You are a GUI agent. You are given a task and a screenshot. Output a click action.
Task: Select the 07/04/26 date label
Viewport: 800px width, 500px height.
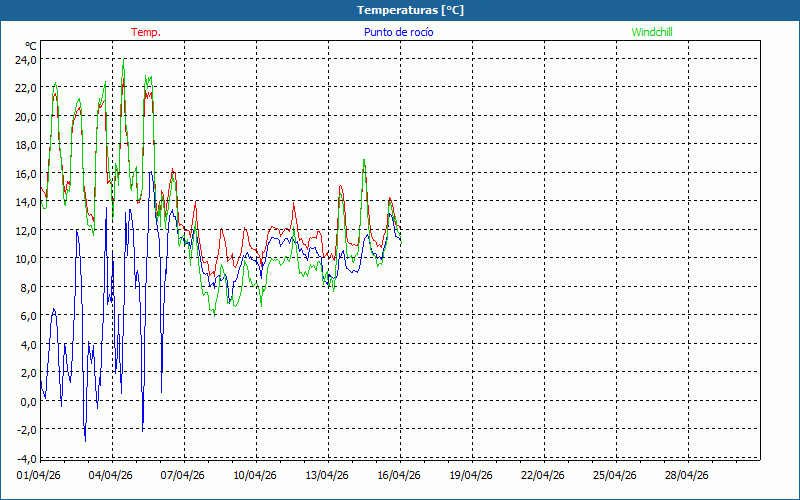pyautogui.click(x=183, y=475)
